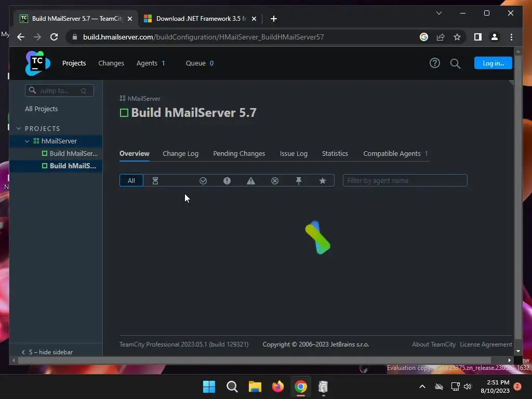Filter builds by canceled X-circle icon

pyautogui.click(x=275, y=180)
